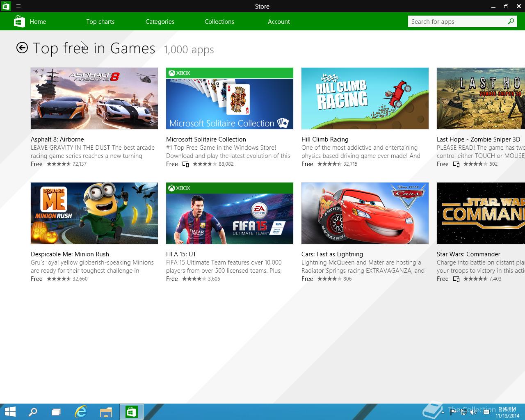This screenshot has width=525, height=420.
Task: Click FIFA 15 rating count 3,605
Action: (x=214, y=279)
